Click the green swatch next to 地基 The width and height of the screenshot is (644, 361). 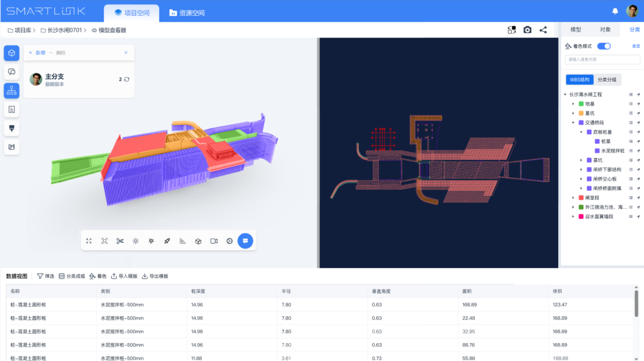click(x=581, y=104)
